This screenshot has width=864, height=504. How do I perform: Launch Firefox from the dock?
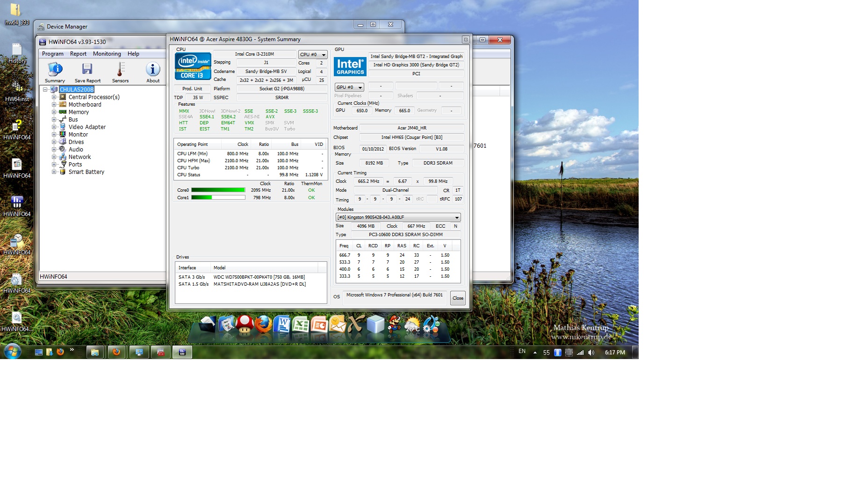pyautogui.click(x=264, y=325)
